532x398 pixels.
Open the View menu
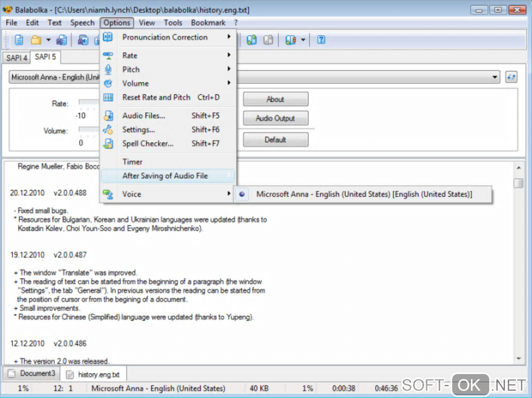(147, 23)
